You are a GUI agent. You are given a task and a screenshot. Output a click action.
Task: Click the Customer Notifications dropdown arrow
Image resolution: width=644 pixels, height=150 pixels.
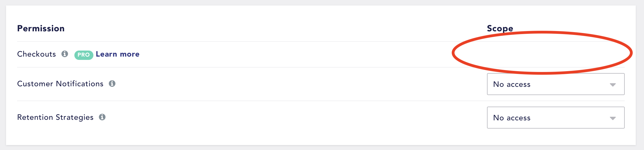click(x=613, y=85)
